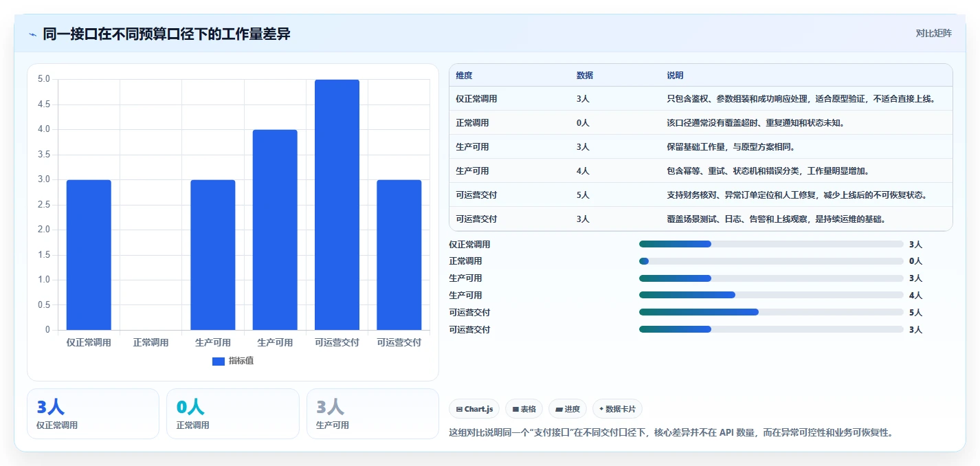
Task: Select the 表格 tag
Action: [524, 409]
